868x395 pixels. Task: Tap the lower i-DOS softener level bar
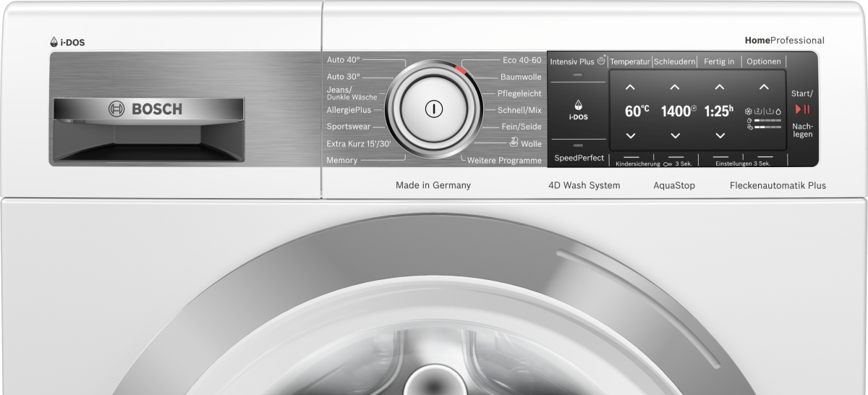click(767, 127)
